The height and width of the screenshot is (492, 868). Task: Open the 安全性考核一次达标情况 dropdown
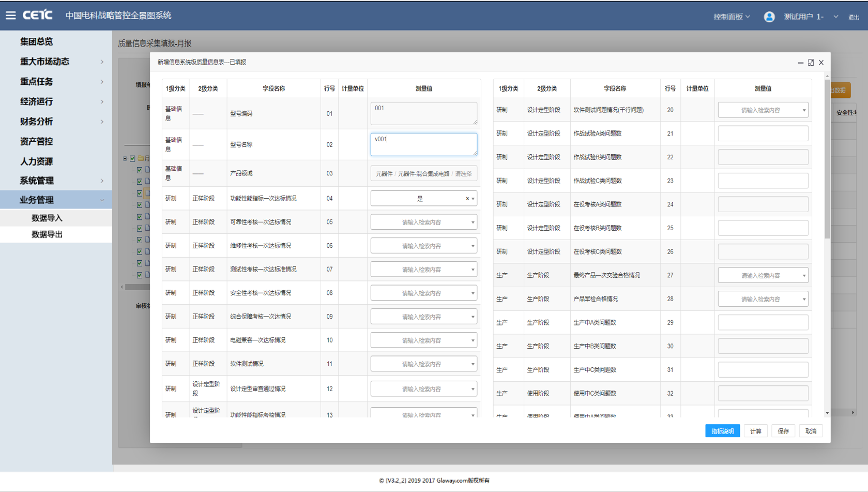(423, 293)
